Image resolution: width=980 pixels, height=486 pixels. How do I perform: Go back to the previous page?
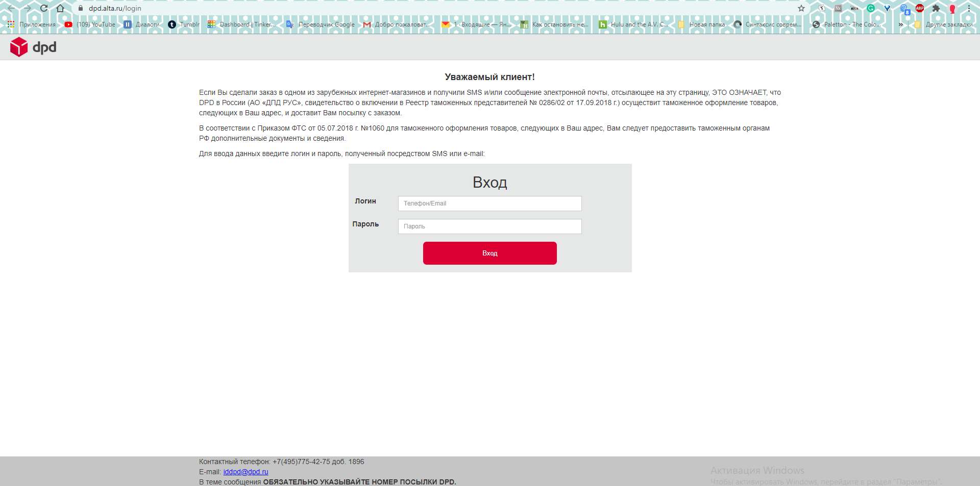(11, 8)
